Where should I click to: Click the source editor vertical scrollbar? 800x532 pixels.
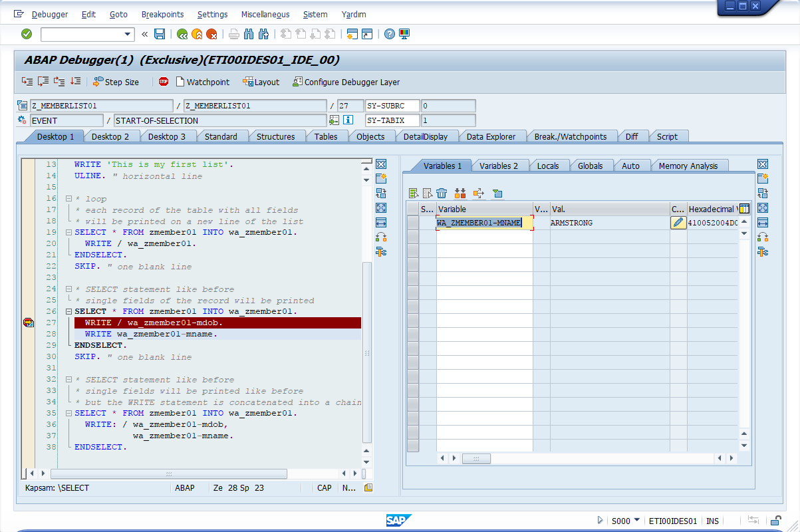tap(366, 352)
